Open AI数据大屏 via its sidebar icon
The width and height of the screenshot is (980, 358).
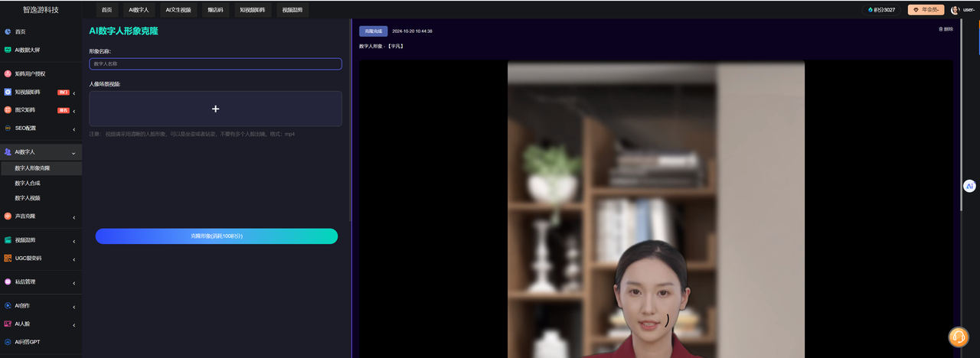click(8, 50)
